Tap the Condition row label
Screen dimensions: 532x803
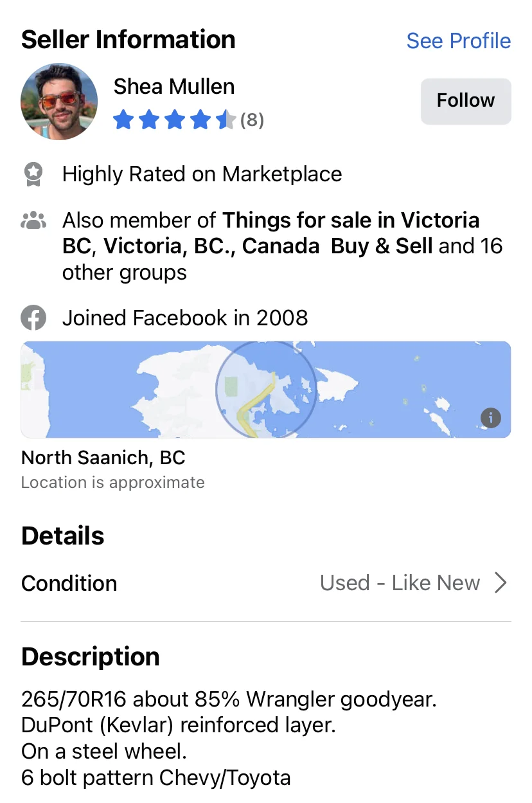coord(69,583)
